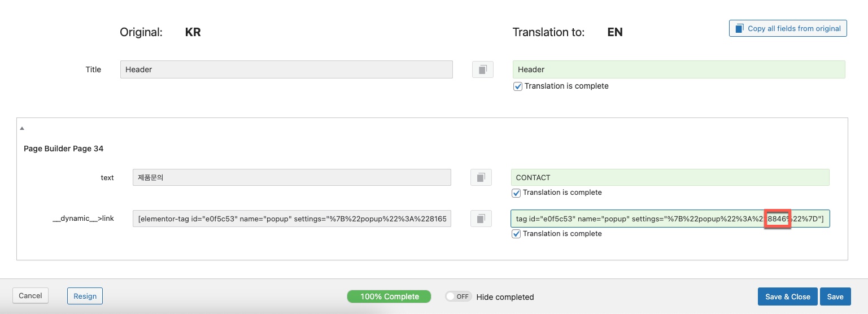Click the Save button

coord(835,296)
